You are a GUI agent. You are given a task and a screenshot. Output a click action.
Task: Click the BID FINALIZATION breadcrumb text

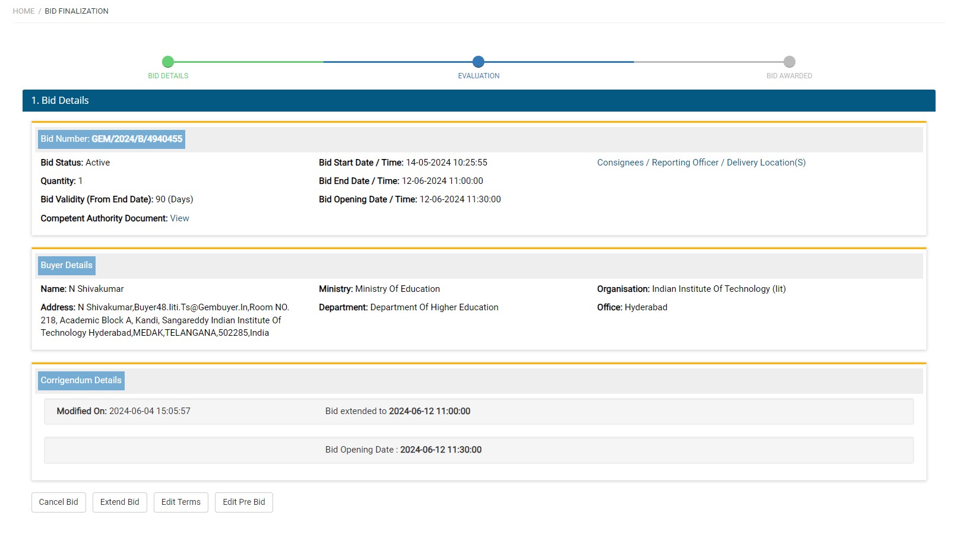click(x=77, y=11)
